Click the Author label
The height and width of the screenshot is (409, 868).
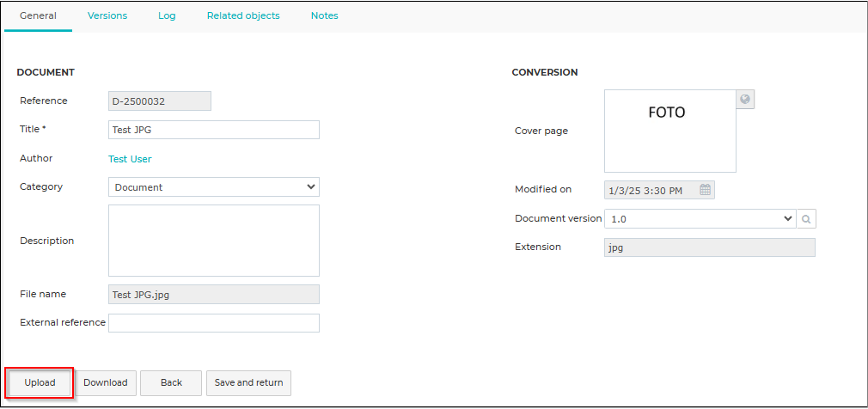click(37, 158)
